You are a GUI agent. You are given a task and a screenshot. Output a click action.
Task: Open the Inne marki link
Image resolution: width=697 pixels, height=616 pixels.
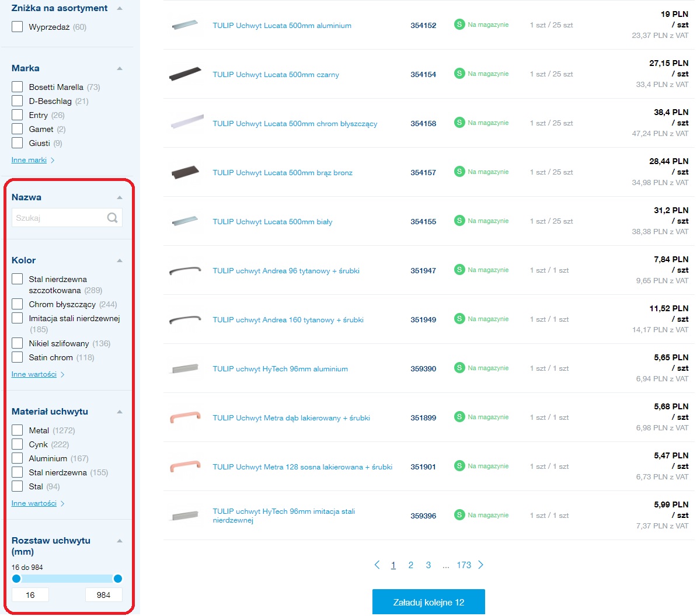coord(29,160)
